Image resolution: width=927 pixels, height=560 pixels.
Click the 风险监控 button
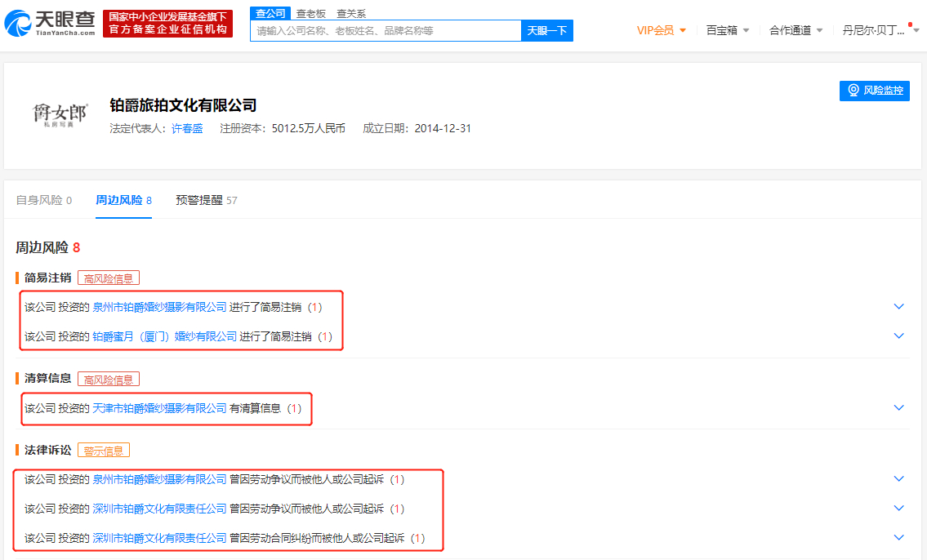(x=875, y=91)
